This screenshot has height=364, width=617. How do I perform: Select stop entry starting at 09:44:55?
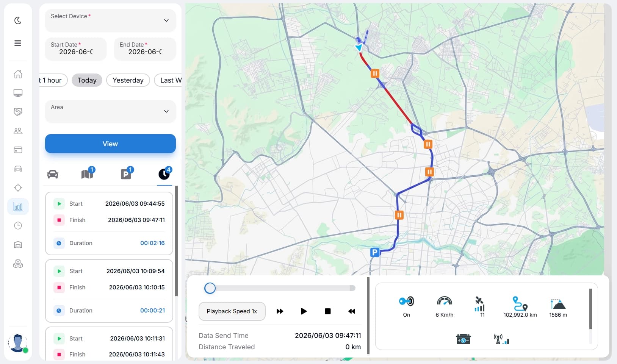pyautogui.click(x=109, y=223)
